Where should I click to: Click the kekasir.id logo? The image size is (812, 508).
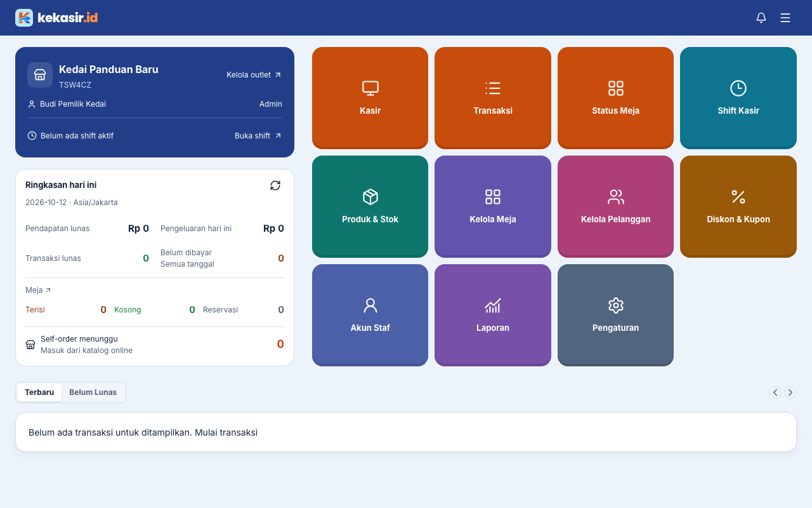56,18
